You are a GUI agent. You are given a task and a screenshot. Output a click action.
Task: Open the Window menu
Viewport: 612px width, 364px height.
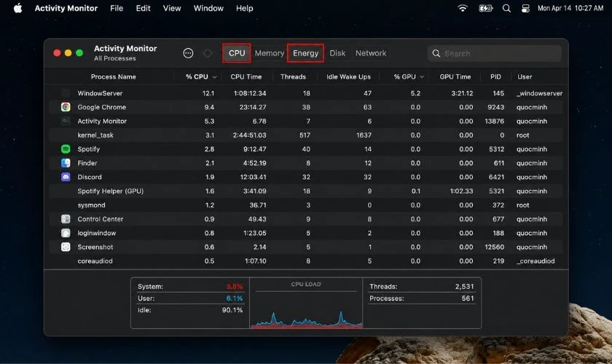(x=208, y=8)
